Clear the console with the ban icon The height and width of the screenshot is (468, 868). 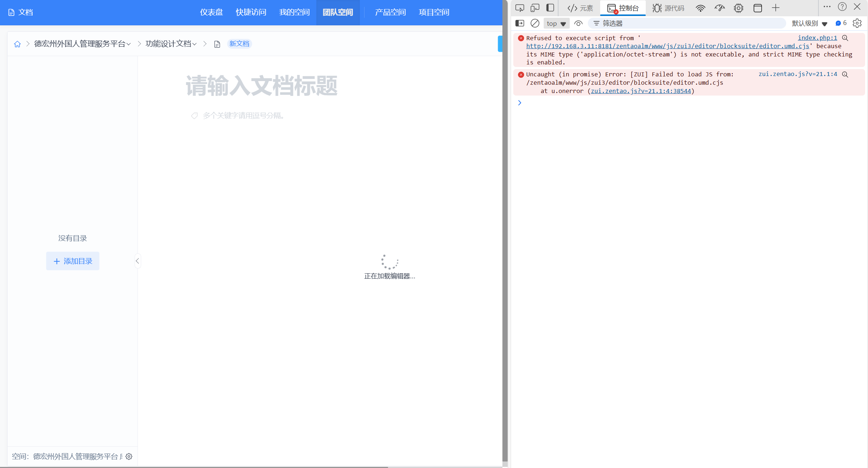[535, 24]
